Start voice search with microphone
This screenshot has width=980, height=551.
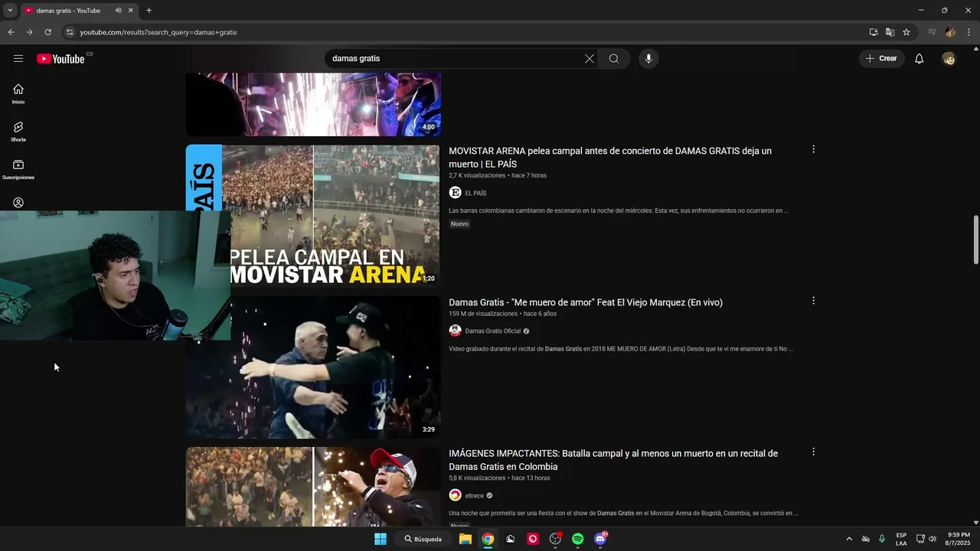pyautogui.click(x=648, y=59)
